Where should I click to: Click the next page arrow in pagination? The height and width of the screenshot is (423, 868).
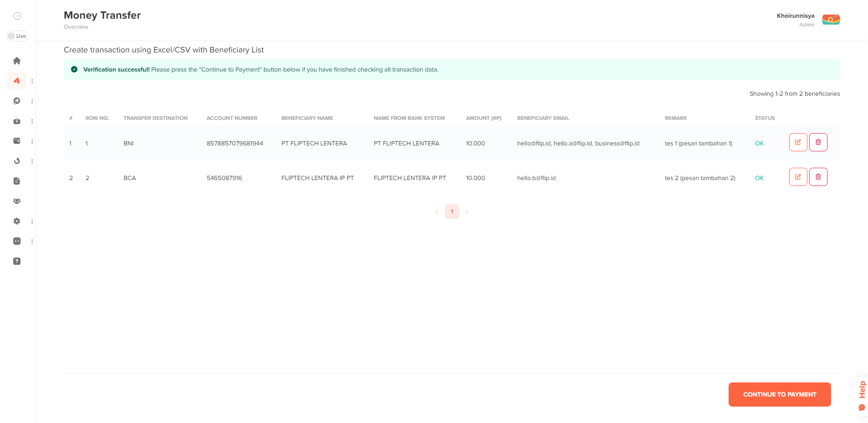coord(466,211)
